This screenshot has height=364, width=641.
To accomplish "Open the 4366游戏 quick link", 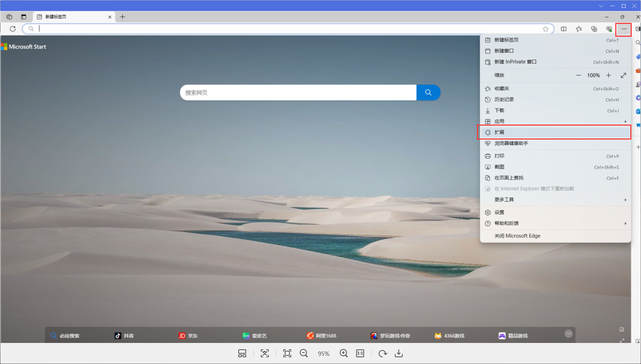I will [x=449, y=336].
